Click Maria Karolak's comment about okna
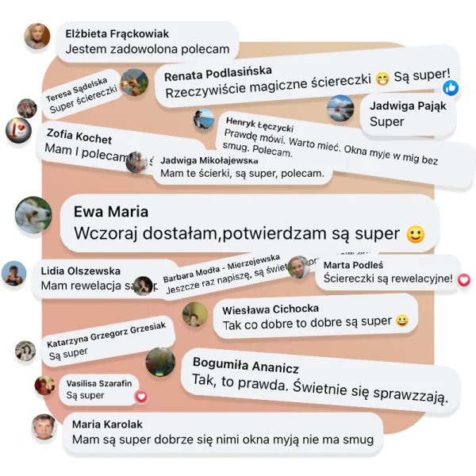 223,440
